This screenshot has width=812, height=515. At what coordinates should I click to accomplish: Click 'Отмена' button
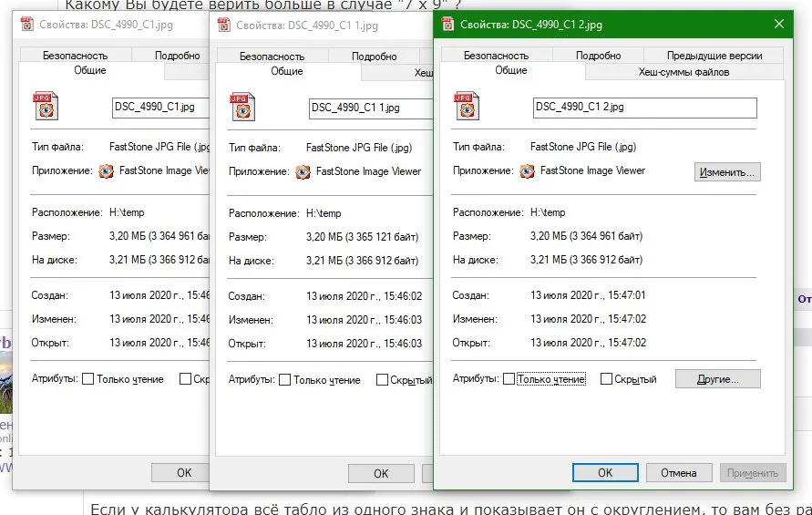point(678,473)
